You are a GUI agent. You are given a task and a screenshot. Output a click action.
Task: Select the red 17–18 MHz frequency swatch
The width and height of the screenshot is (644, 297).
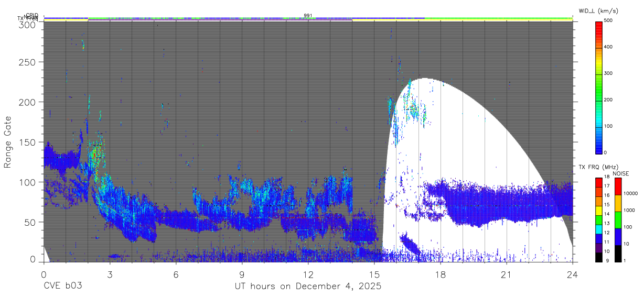[x=598, y=182]
